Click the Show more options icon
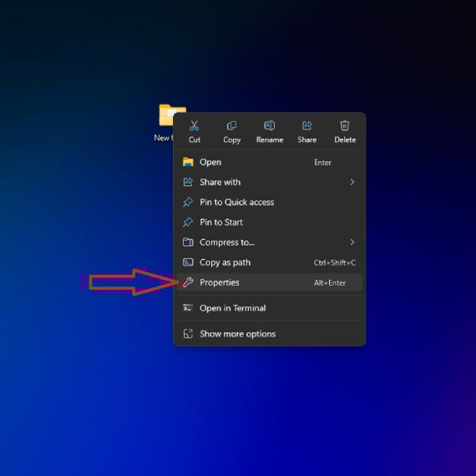 coord(188,334)
